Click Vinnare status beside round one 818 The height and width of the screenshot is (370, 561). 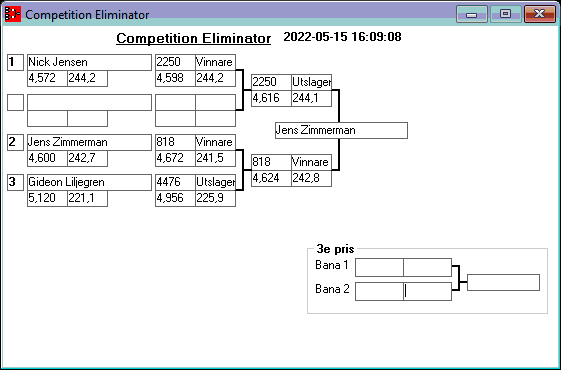click(215, 142)
